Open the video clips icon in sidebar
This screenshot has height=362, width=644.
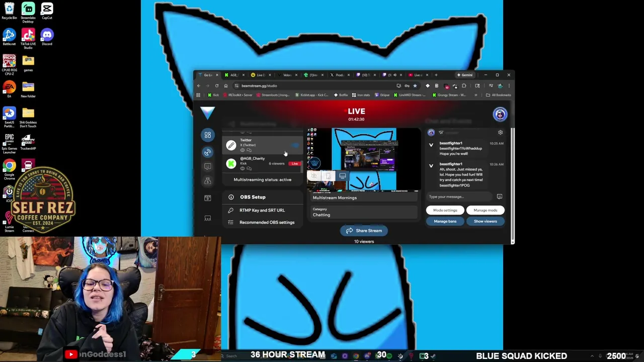(x=207, y=198)
